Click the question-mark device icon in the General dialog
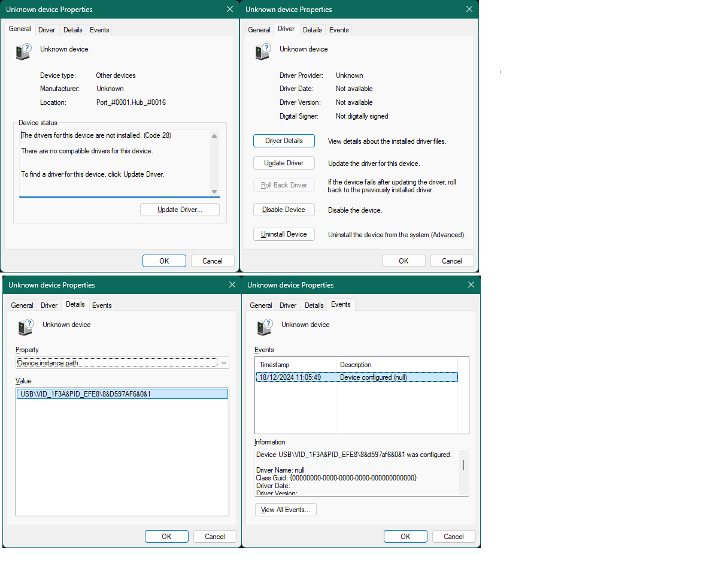 pyautogui.click(x=23, y=52)
